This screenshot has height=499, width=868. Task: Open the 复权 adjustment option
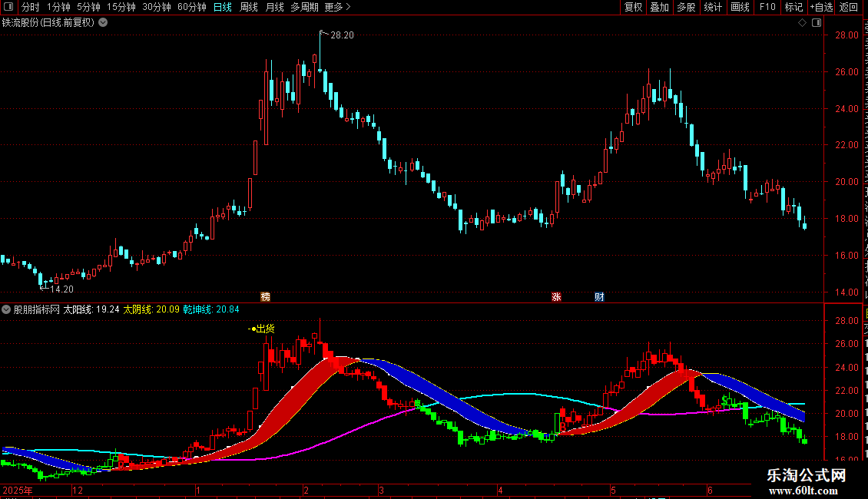[x=633, y=7]
